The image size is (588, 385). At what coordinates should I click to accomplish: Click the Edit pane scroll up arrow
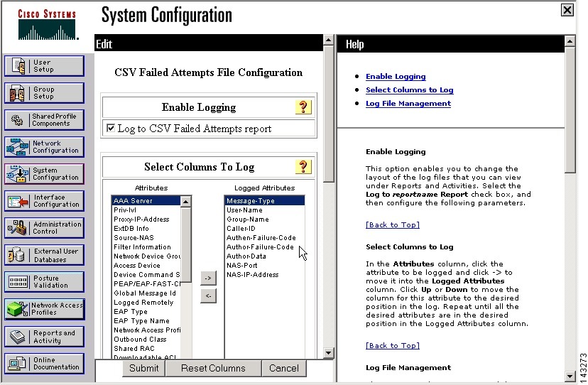[329, 40]
